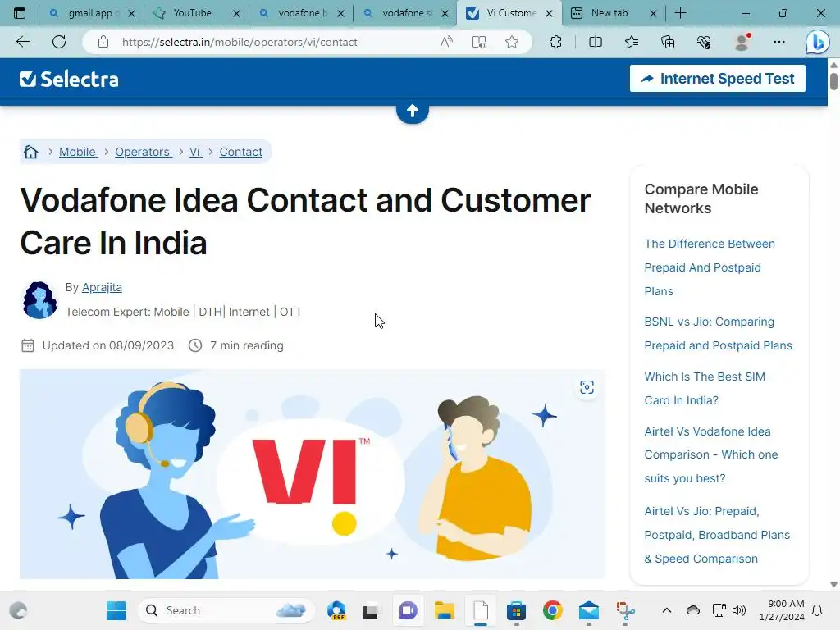Click the author avatar image
Image resolution: width=840 pixels, height=630 pixels.
pyautogui.click(x=39, y=300)
